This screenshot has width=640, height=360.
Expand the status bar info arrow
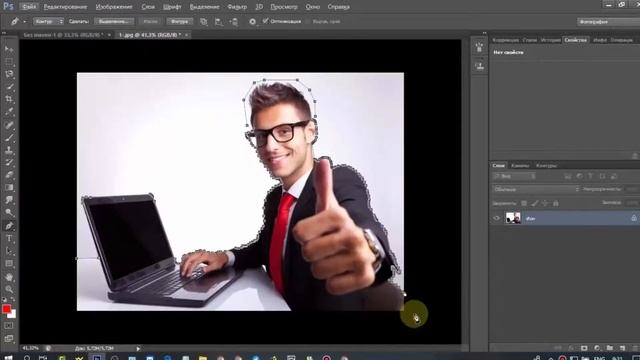(x=138, y=349)
